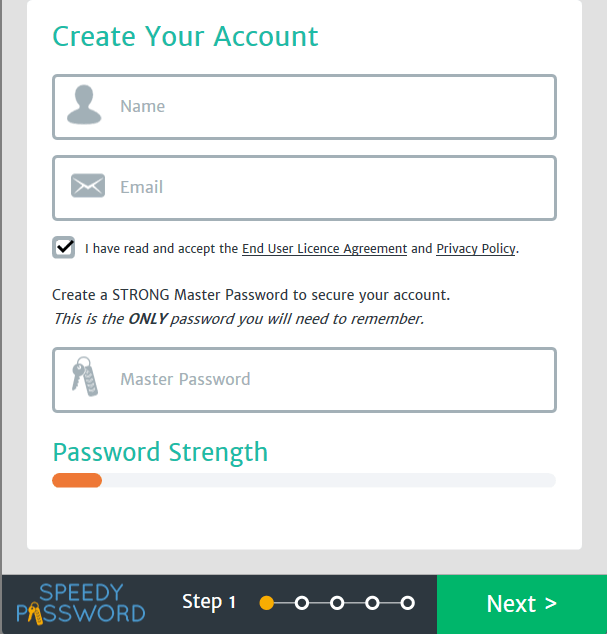Click the Password Strength heading
Image resolution: width=607 pixels, height=634 pixels.
pyautogui.click(x=160, y=452)
